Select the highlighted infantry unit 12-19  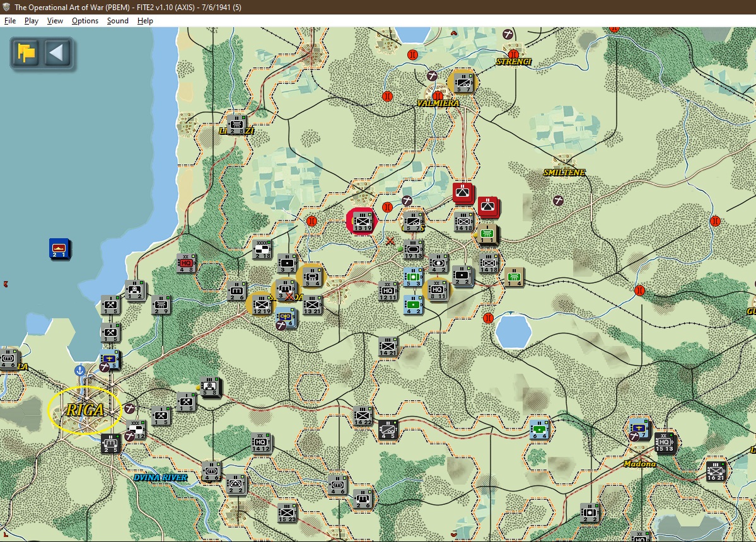(261, 305)
